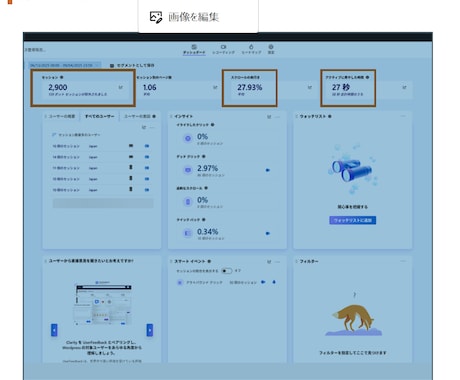Viewport: 460px width, 380px height.
Task: Click the ウォッチリストに追加 button
Action: 352,220
